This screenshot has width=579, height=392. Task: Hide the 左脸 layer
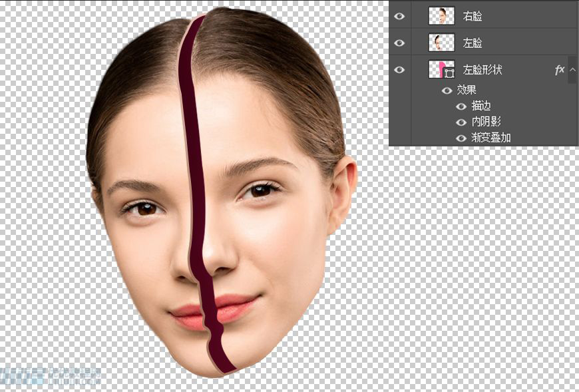tap(399, 42)
